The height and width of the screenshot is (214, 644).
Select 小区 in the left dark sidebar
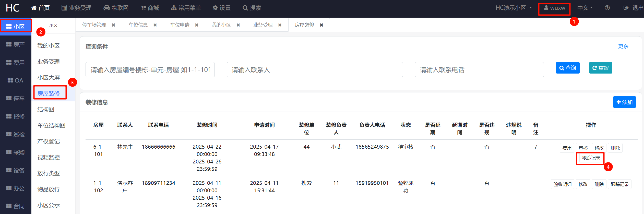16,27
